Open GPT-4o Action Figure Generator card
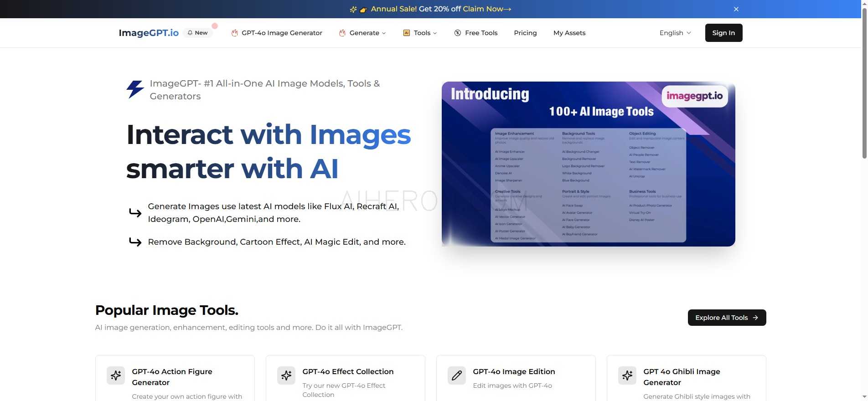This screenshot has width=868, height=401. tap(175, 378)
